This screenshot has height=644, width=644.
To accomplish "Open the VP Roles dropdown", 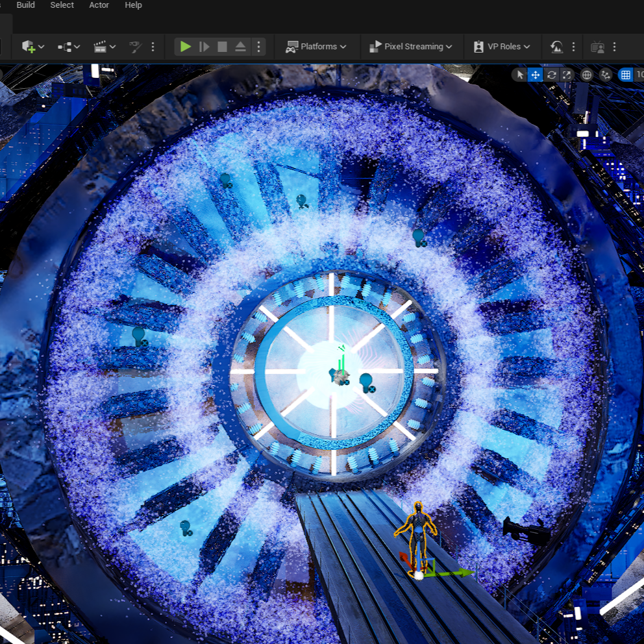I will 502,46.
